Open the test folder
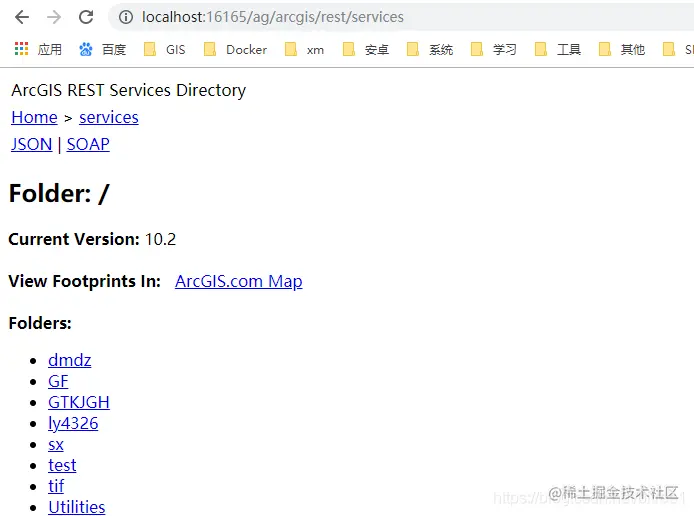 point(62,465)
